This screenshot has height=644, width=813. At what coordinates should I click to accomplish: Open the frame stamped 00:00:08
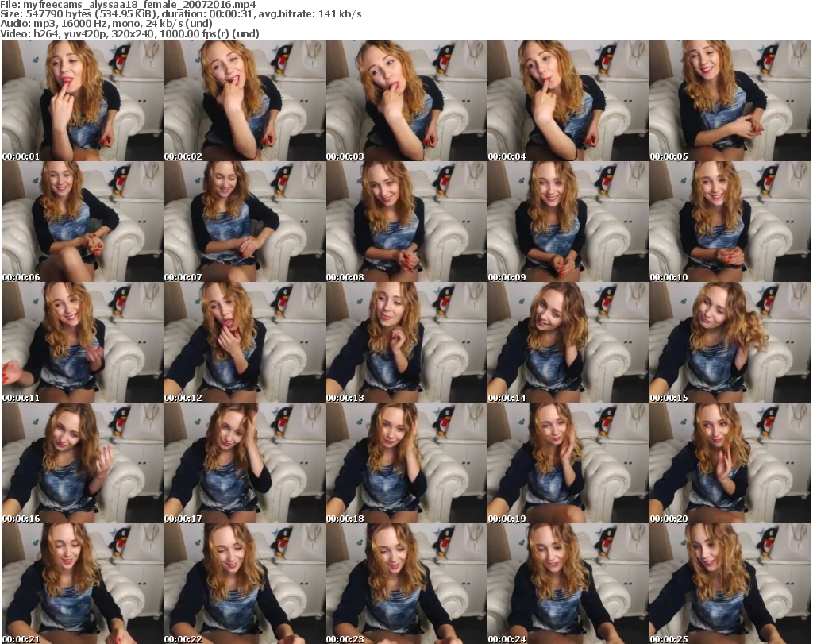pyautogui.click(x=406, y=222)
